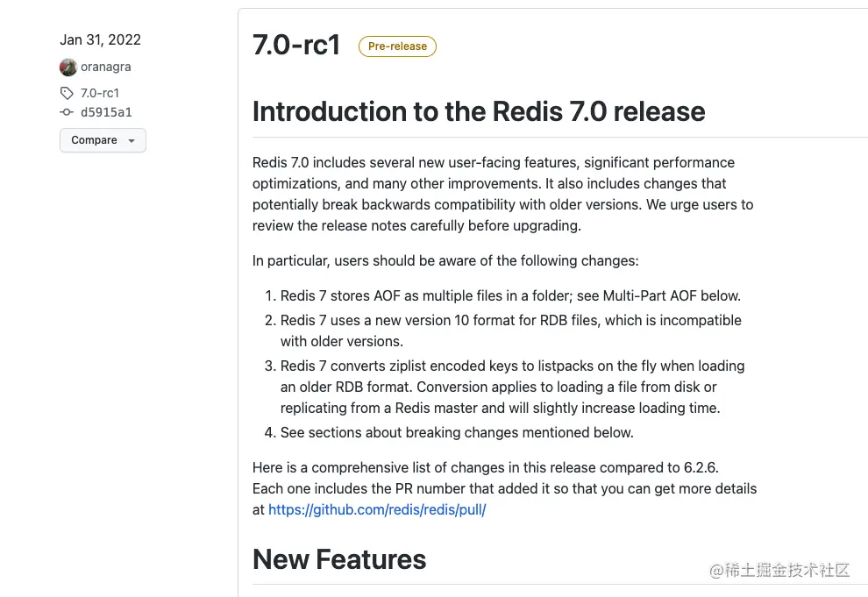The width and height of the screenshot is (868, 597).
Task: Visit the oranagra username link
Action: tap(105, 68)
